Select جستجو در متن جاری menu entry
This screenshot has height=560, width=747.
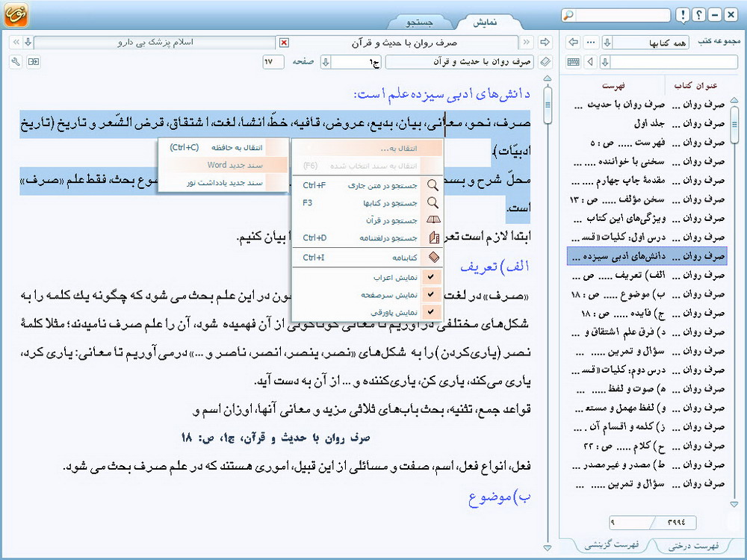click(367, 185)
